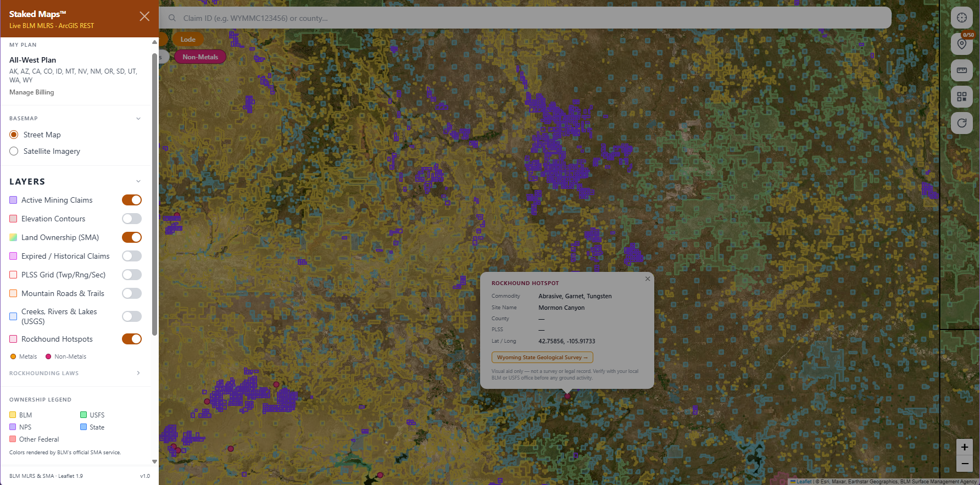Open the Wyoming State Geological Survey link
980x485 pixels.
point(542,358)
